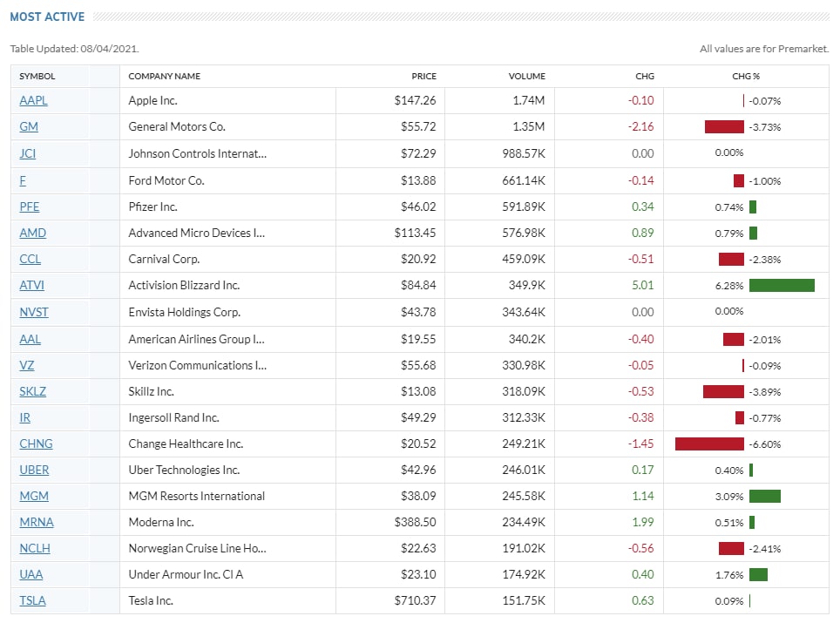The image size is (840, 623).
Task: Click the VZ symbol link
Action: click(27, 365)
